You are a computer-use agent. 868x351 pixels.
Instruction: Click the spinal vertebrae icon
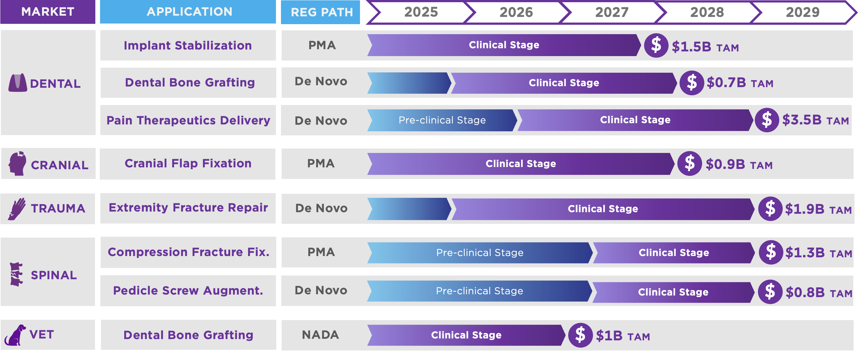click(16, 274)
